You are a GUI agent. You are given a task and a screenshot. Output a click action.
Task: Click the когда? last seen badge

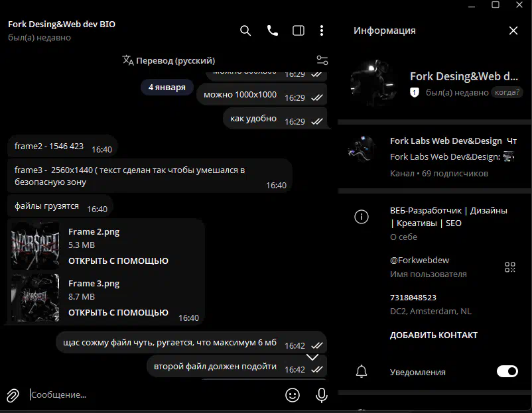[x=507, y=92]
